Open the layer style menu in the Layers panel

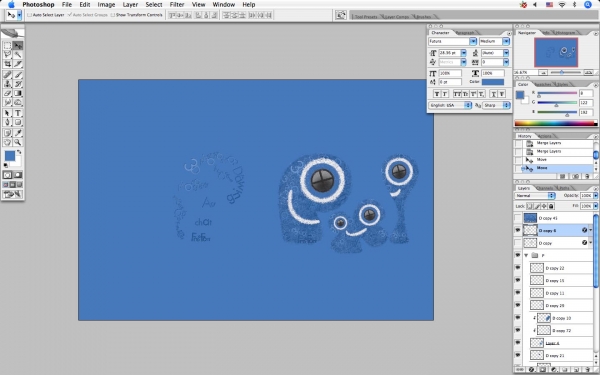tap(531, 370)
